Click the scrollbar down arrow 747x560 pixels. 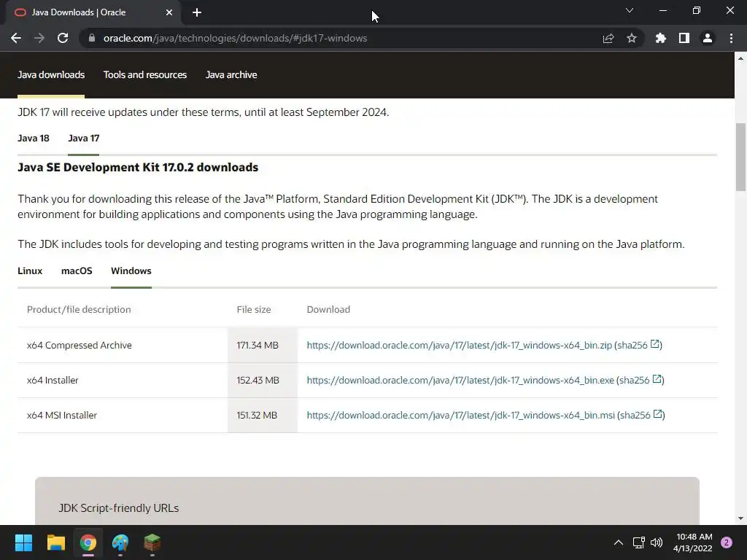pos(740,518)
